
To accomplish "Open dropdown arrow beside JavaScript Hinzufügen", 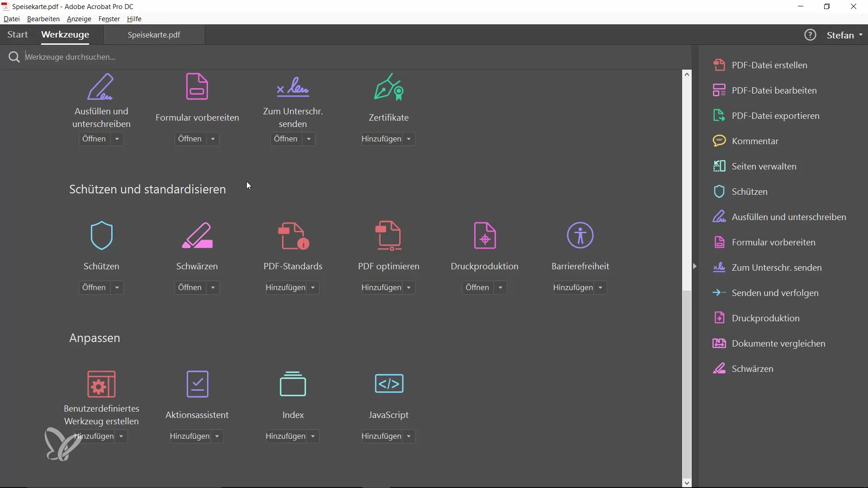I will coord(409,436).
